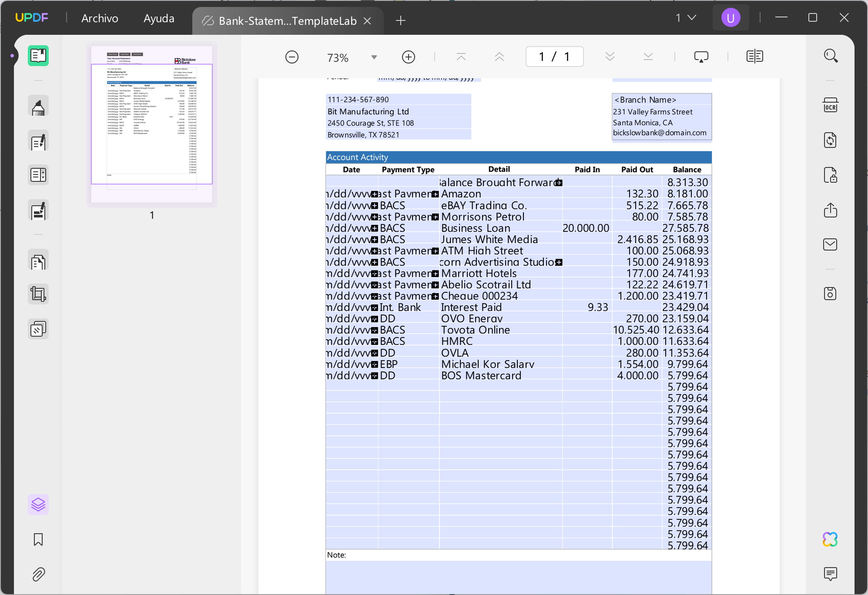Open the Protect PDF with password icon
Image resolution: width=868 pixels, height=595 pixels.
coord(830,175)
